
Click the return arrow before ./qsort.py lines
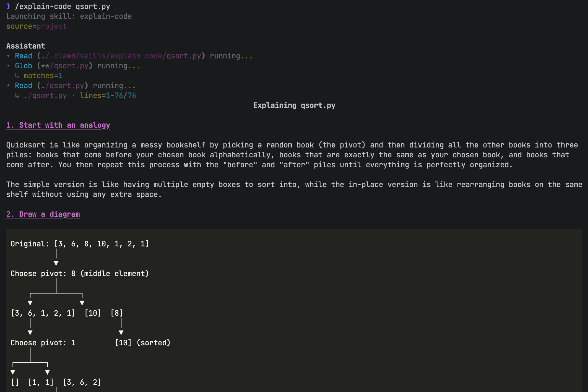(17, 96)
